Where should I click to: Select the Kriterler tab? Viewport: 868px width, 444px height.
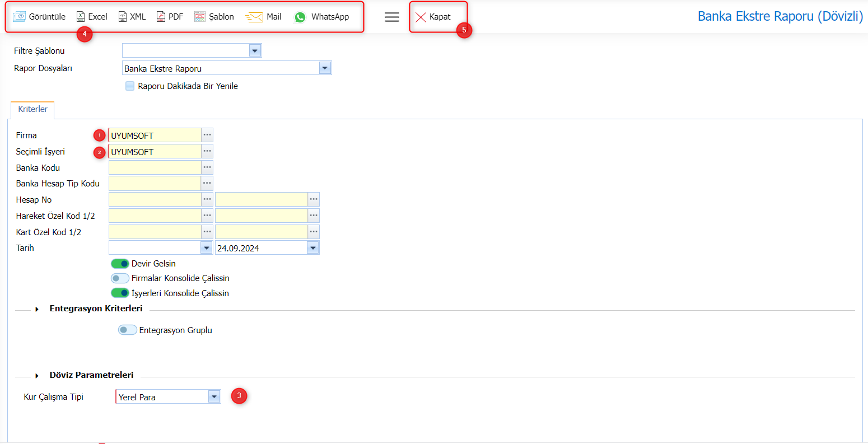[32, 109]
